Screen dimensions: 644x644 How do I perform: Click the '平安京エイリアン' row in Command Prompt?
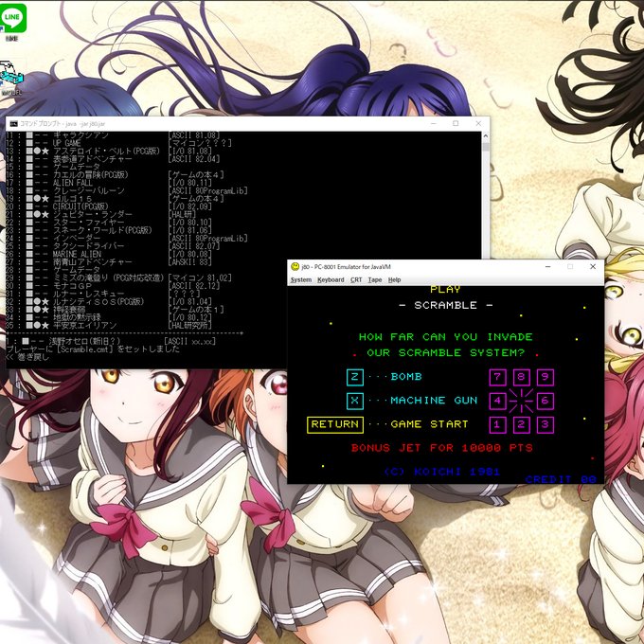tap(109, 325)
